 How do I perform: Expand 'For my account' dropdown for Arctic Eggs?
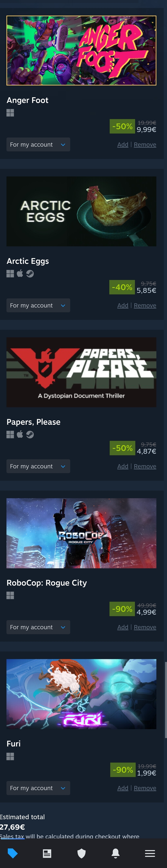(x=38, y=305)
